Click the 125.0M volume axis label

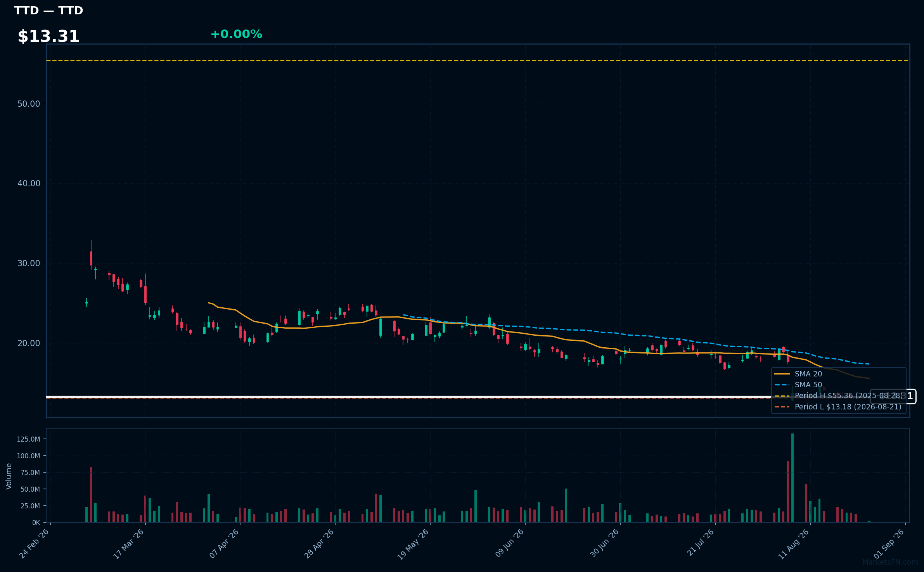point(28,439)
